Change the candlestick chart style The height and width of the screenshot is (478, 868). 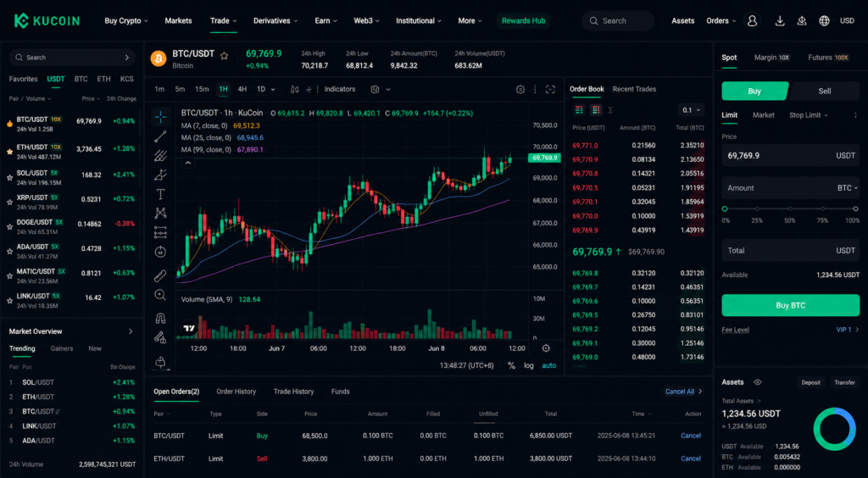[x=294, y=89]
